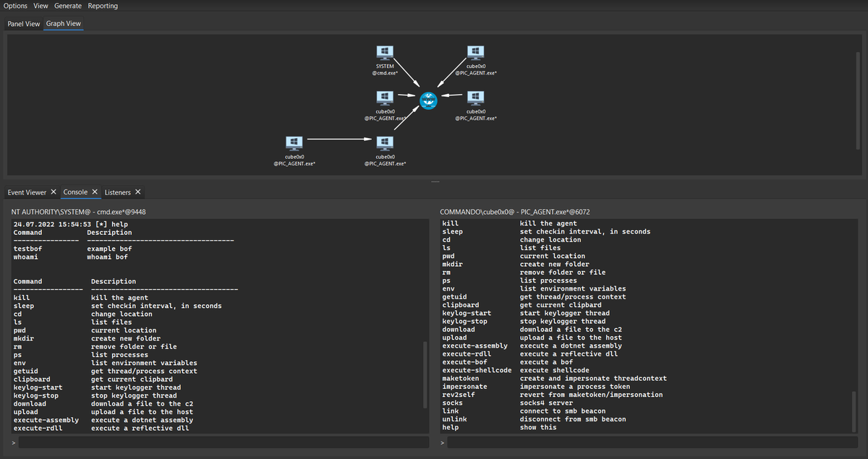This screenshot has height=459, width=868.
Task: Open the Console tab
Action: pos(75,192)
